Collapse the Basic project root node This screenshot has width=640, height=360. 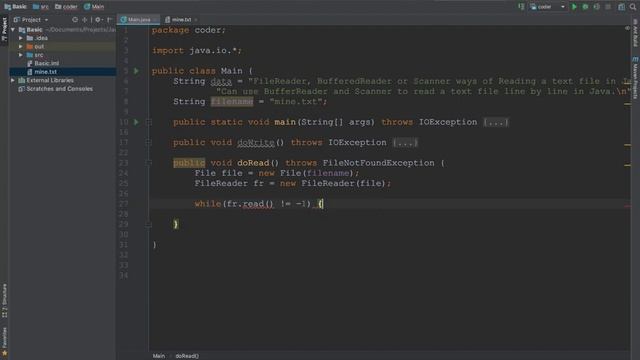coord(13,30)
